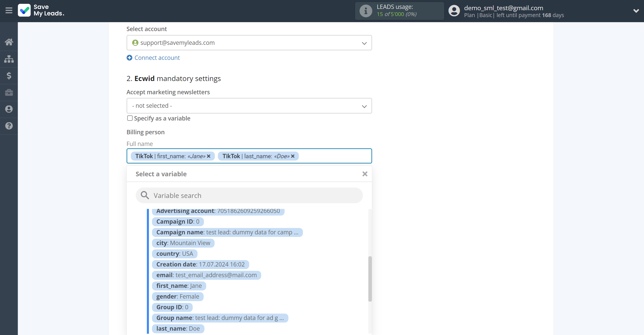This screenshot has height=335, width=644.
Task: Open the profile user icon in sidebar
Action: click(x=9, y=109)
